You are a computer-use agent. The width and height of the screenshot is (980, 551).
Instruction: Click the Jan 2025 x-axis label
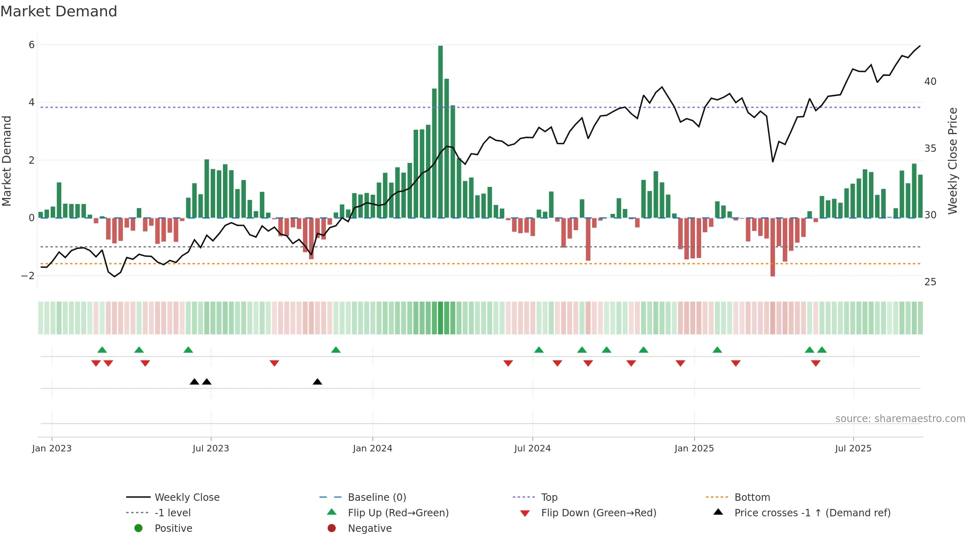tap(694, 448)
